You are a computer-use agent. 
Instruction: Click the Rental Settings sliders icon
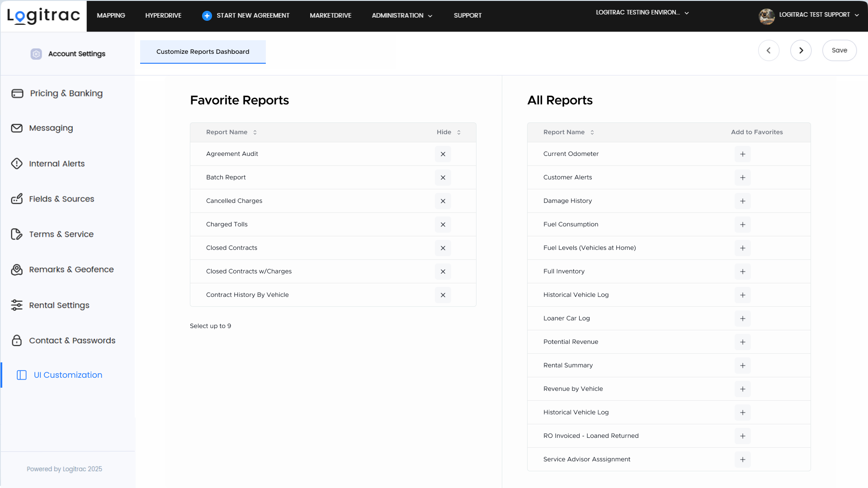[17, 305]
